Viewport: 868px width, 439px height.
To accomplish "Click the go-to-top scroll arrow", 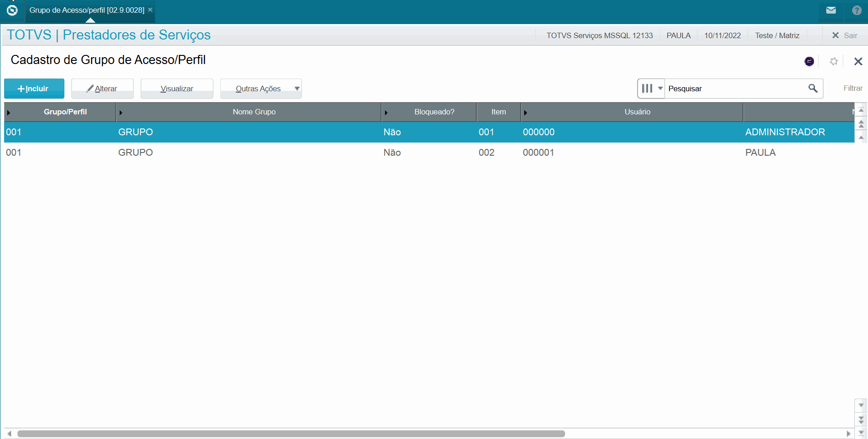I will tap(861, 110).
